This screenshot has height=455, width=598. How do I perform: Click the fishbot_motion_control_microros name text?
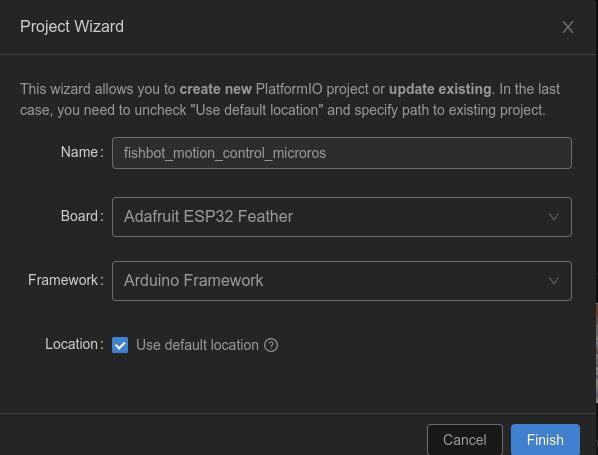(225, 153)
